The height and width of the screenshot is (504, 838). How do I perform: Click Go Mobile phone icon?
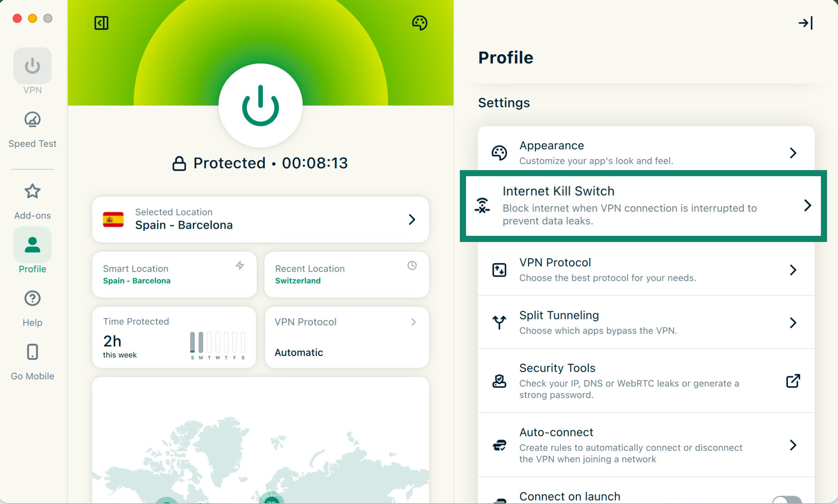[32, 352]
